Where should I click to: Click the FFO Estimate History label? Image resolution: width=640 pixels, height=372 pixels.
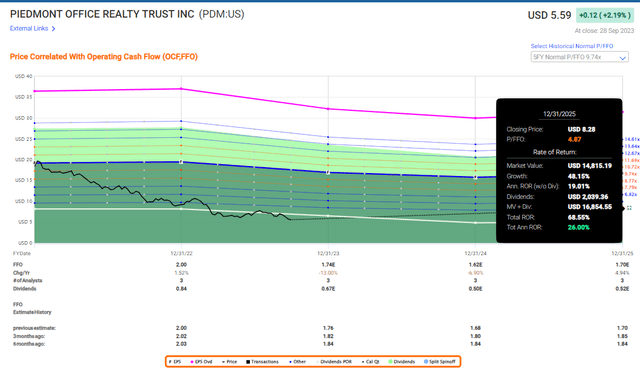pos(32,308)
